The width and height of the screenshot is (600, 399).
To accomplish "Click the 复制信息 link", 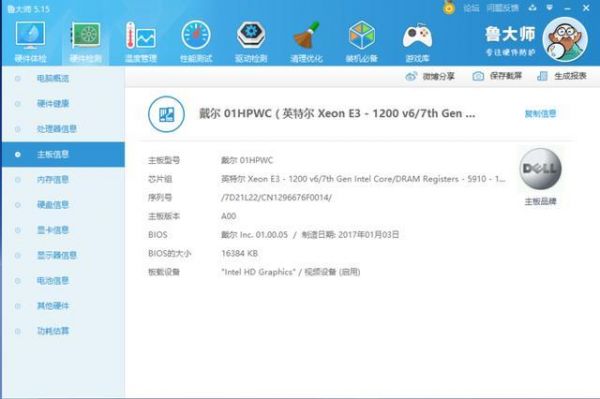I will click(540, 114).
